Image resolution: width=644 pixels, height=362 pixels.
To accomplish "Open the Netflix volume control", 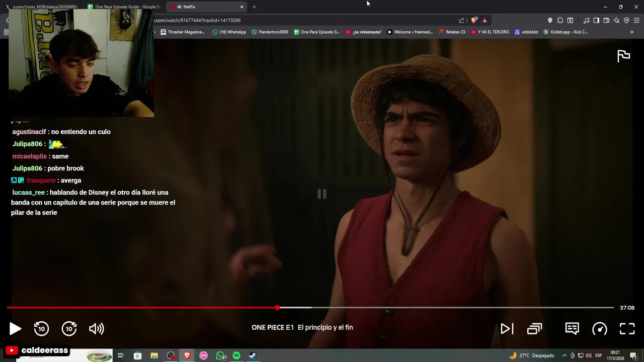I will (x=96, y=329).
